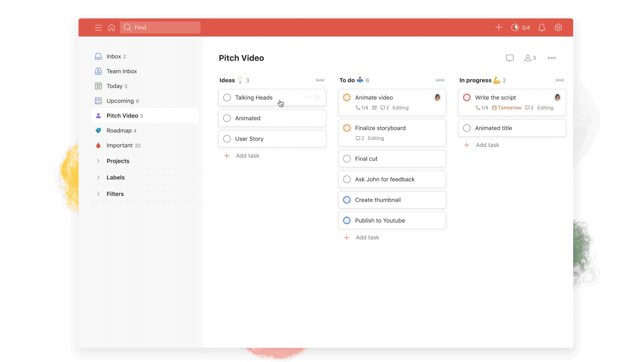Screen dimensions: 644x362
Task: Open notifications via the bell icon
Action: tap(541, 27)
